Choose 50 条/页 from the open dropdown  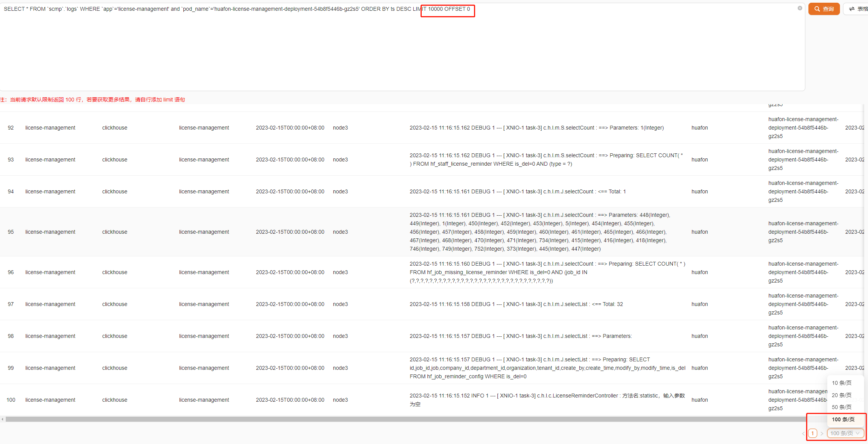coord(841,407)
